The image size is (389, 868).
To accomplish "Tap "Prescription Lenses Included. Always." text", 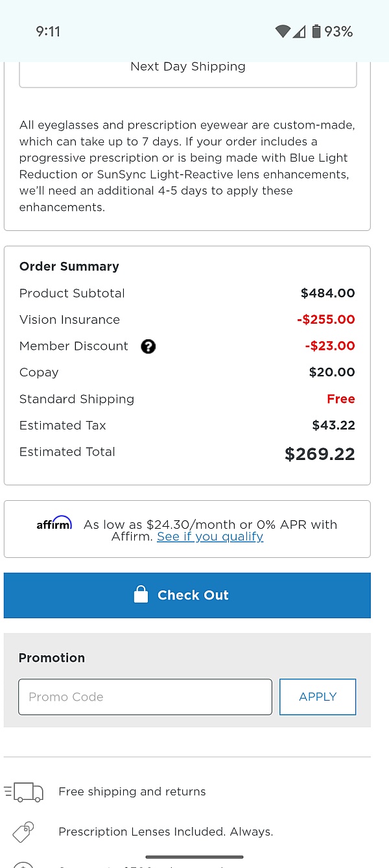I will tap(166, 832).
